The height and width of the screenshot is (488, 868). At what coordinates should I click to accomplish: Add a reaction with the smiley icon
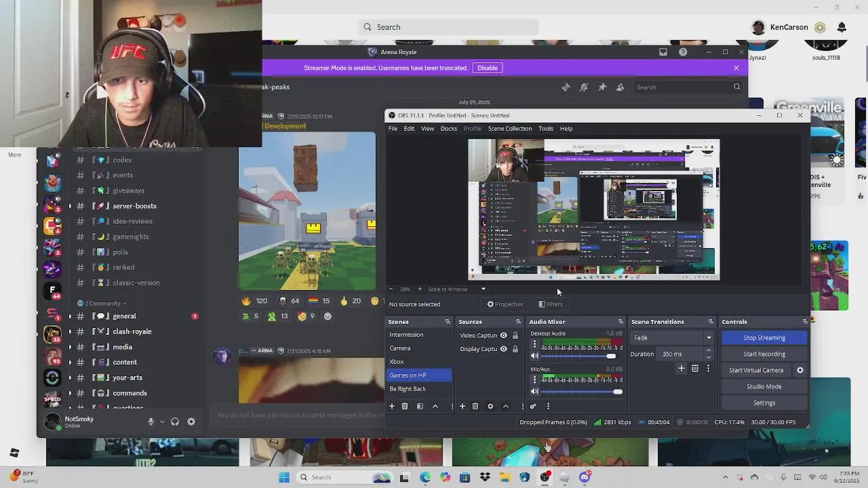328,316
